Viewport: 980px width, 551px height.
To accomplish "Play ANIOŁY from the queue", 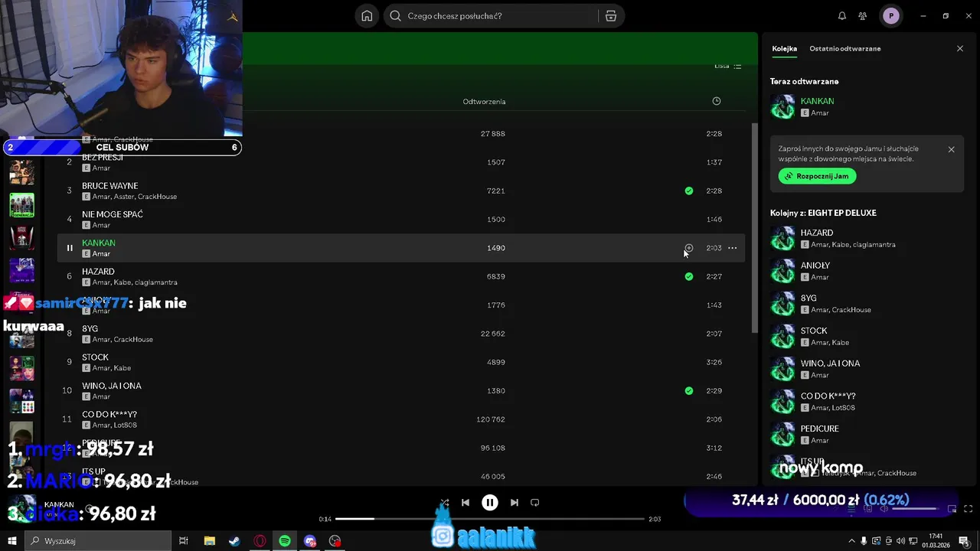I will click(x=867, y=271).
